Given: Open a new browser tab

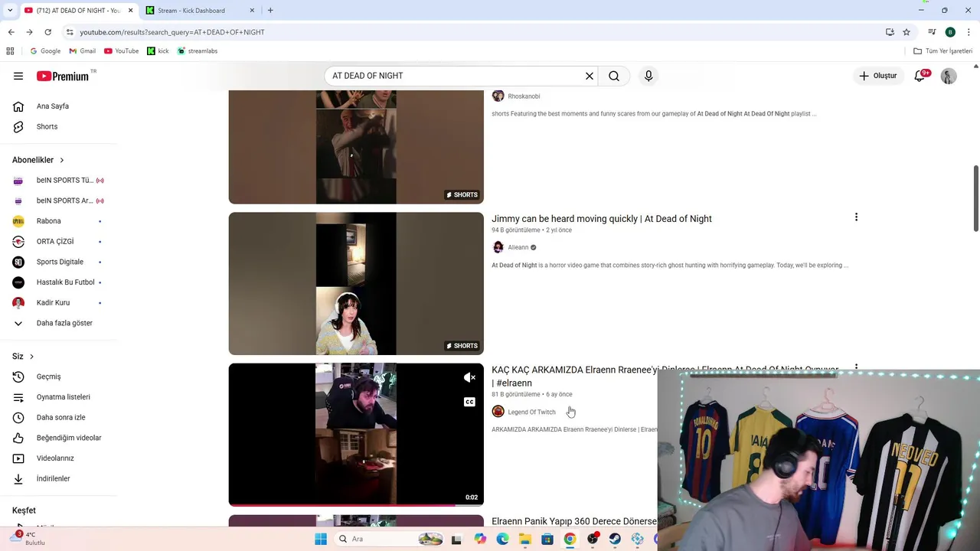Looking at the screenshot, I should (x=270, y=11).
